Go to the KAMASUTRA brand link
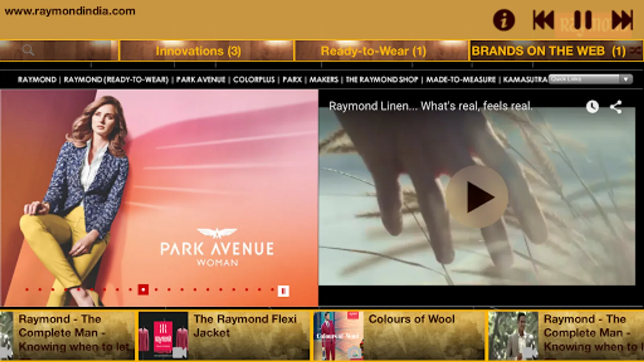Screen dimensions: 644x362 [525, 80]
